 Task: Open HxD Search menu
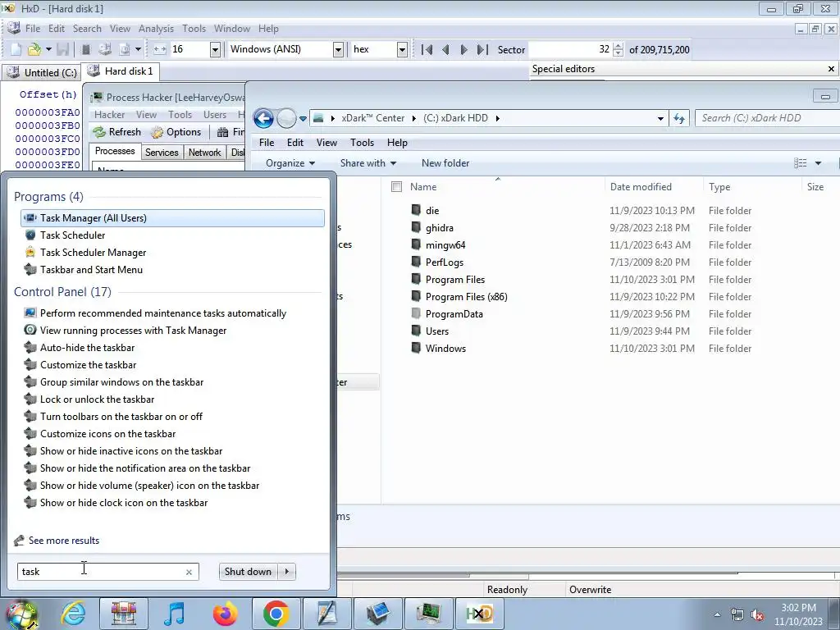87,29
